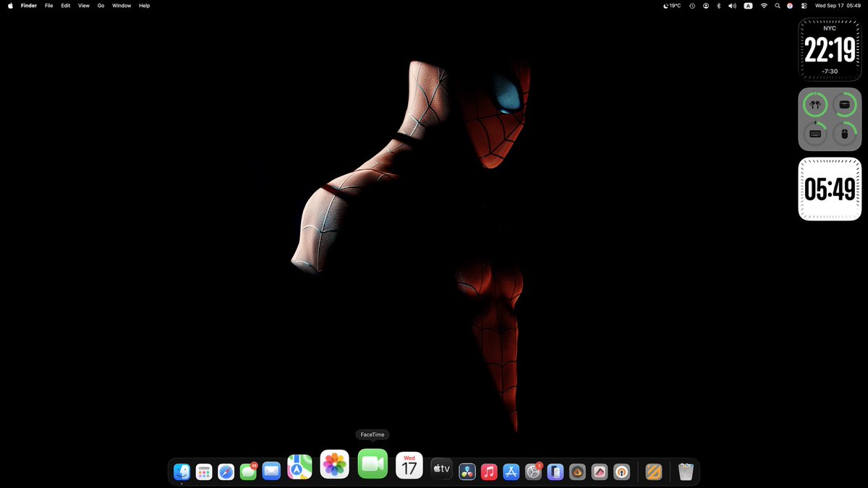Click the NYC world clock widget

point(830,49)
